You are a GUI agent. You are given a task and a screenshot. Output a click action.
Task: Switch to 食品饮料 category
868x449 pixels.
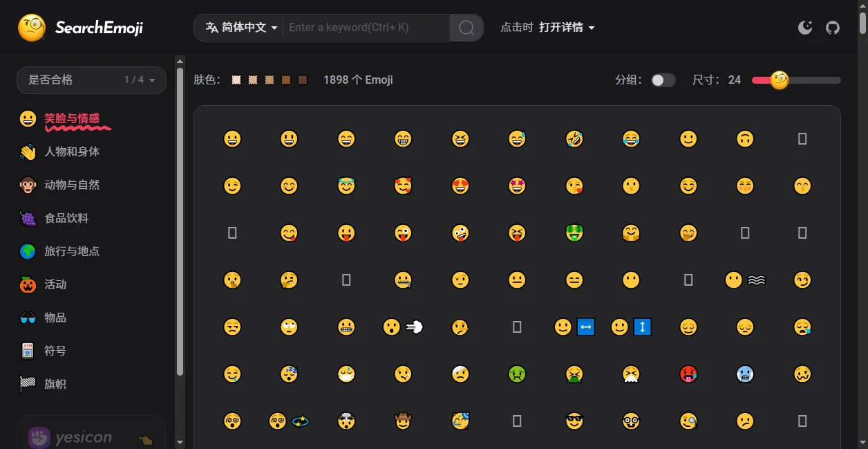[66, 218]
